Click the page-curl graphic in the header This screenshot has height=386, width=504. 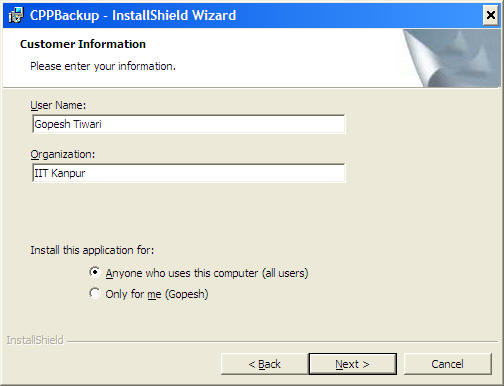451,58
